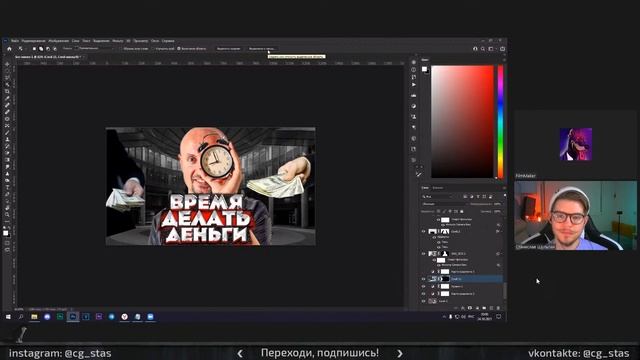Open the 'Файл' menu

[15, 41]
